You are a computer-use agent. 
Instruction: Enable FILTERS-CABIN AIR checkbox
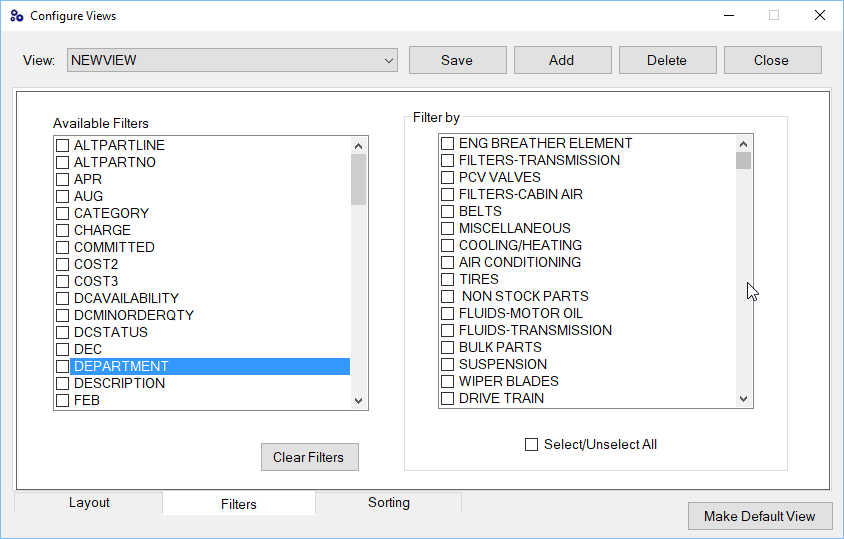click(x=447, y=194)
